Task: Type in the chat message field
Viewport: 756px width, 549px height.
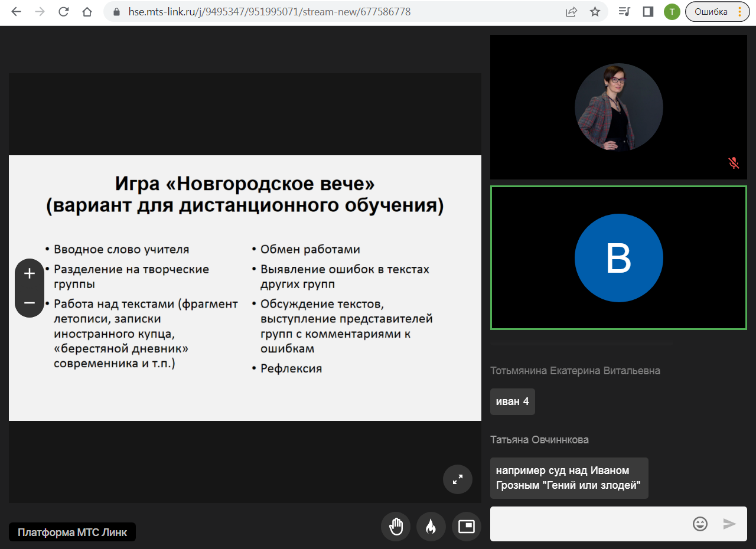Action: tap(588, 524)
